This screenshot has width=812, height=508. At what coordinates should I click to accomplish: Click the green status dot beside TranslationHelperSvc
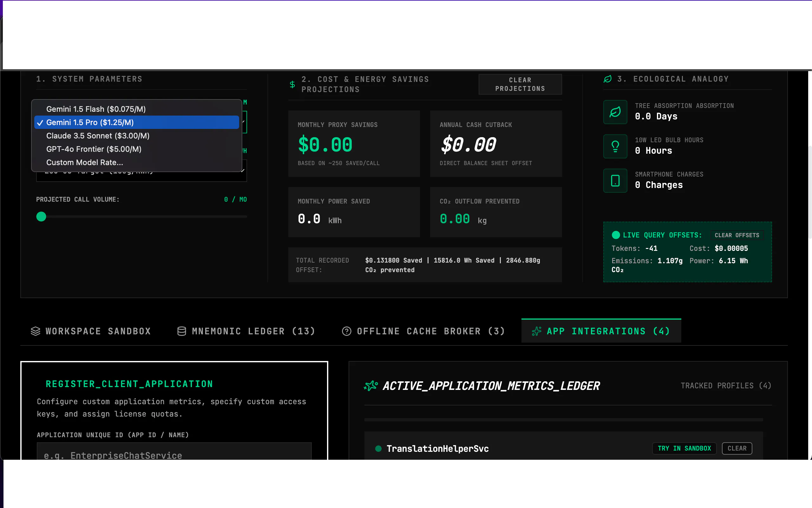[x=378, y=449]
